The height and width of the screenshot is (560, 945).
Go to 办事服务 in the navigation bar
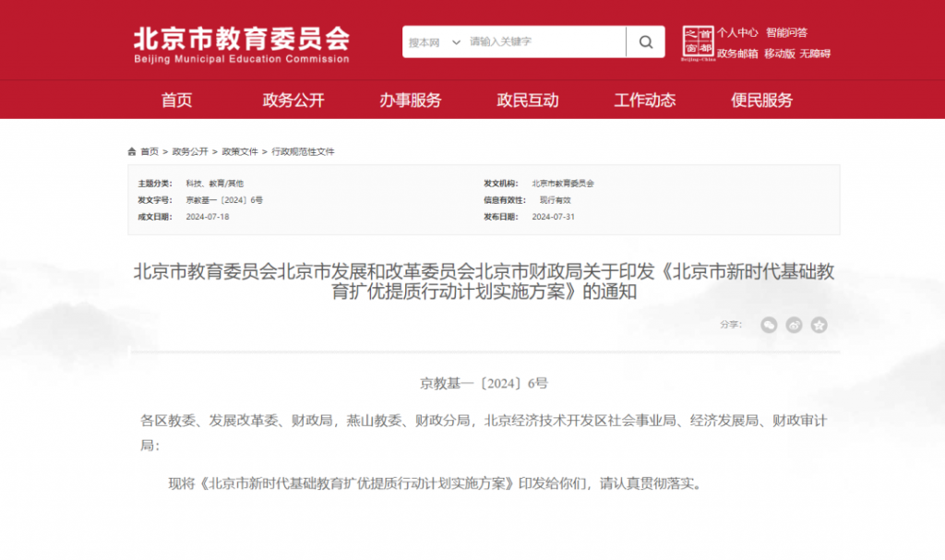[410, 101]
